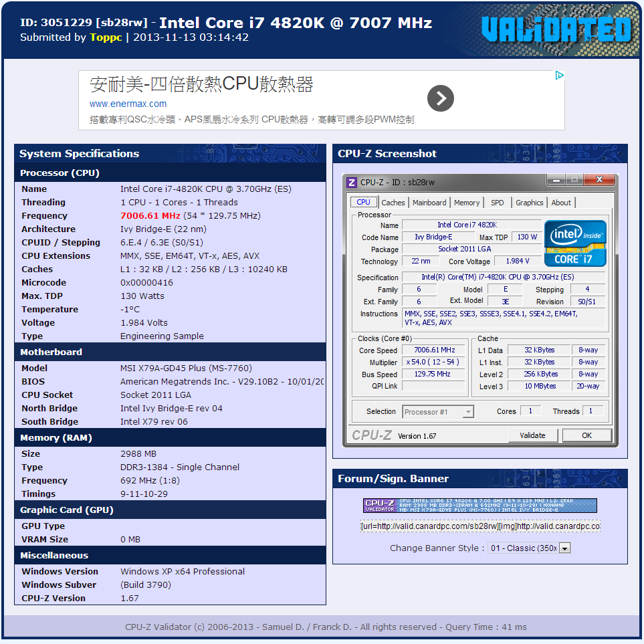Click the Voltage value 1.984 Volts
The image size is (644, 644).
[144, 323]
